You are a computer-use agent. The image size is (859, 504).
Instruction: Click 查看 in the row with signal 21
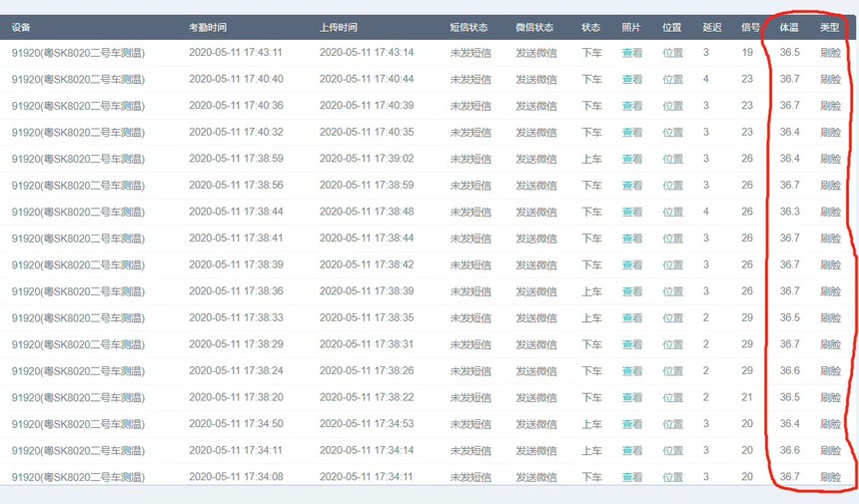(x=631, y=398)
